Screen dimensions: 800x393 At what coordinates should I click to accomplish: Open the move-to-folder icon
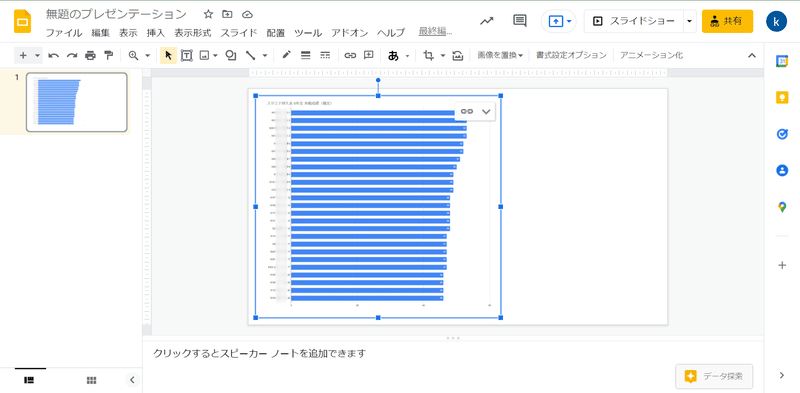[x=227, y=14]
